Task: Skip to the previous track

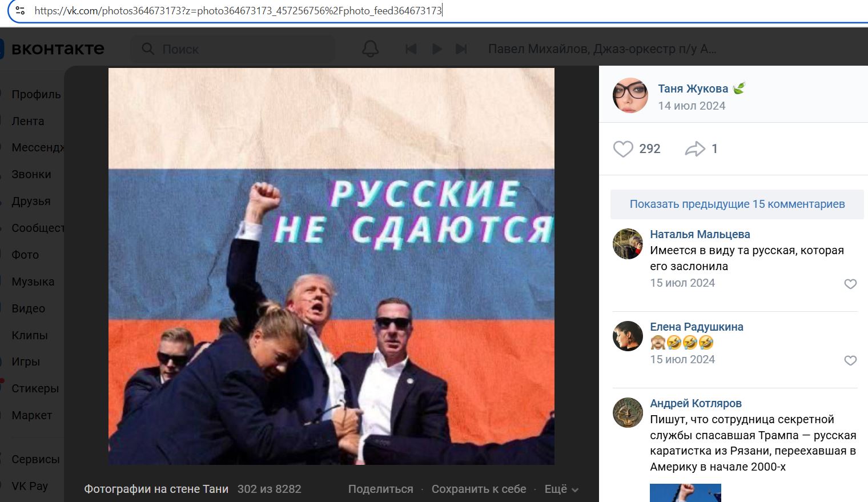Action: click(x=411, y=49)
